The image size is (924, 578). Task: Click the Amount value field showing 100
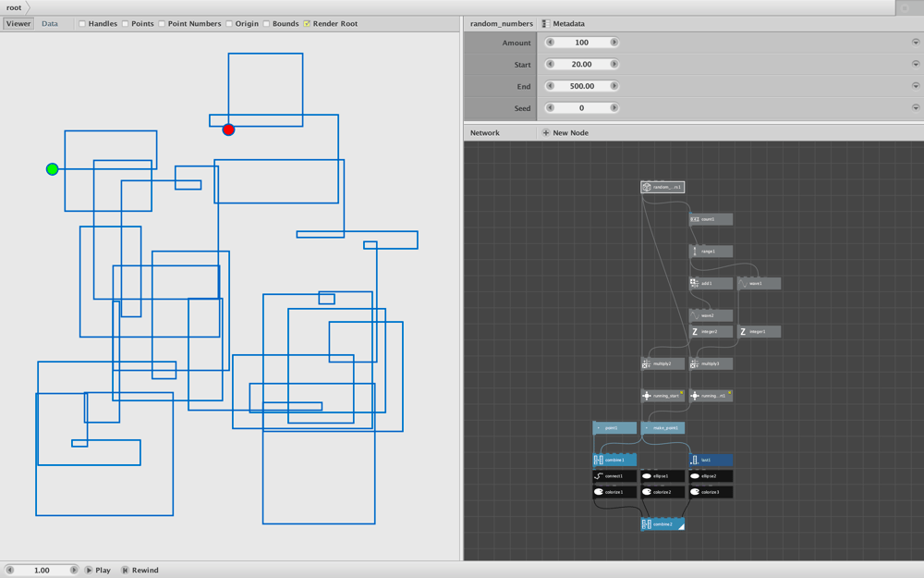tap(582, 43)
